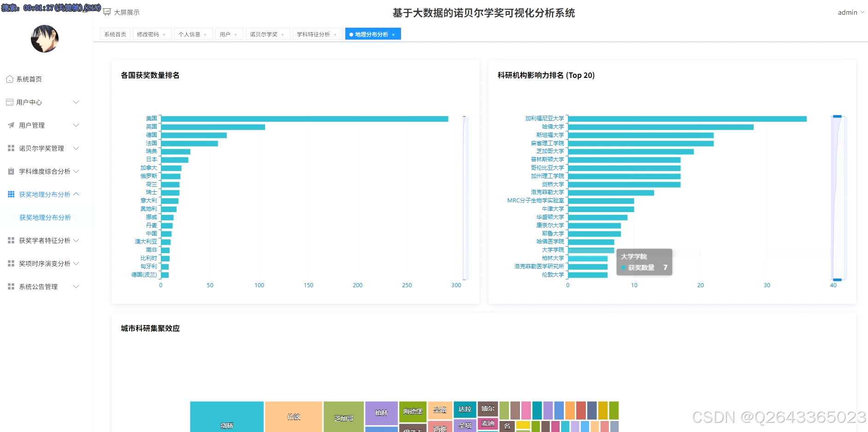Viewport: 868px width, 432px height.
Task: Click the 诺贝尔学奖管理 grid icon
Action: click(x=11, y=148)
